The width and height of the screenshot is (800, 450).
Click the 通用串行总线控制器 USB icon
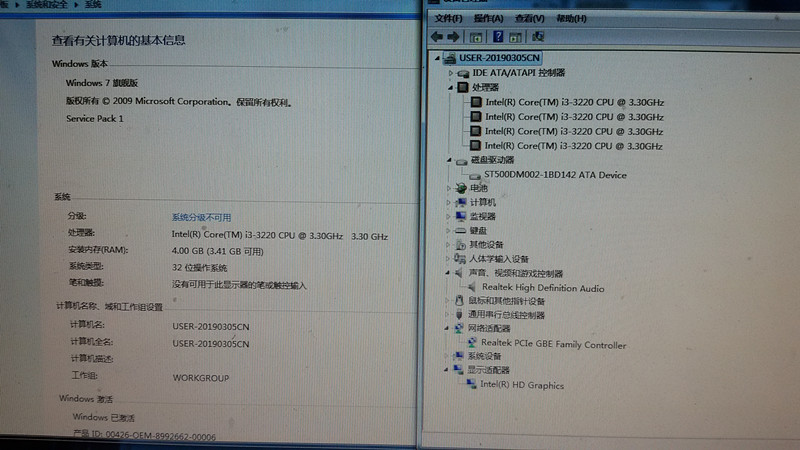coord(458,315)
